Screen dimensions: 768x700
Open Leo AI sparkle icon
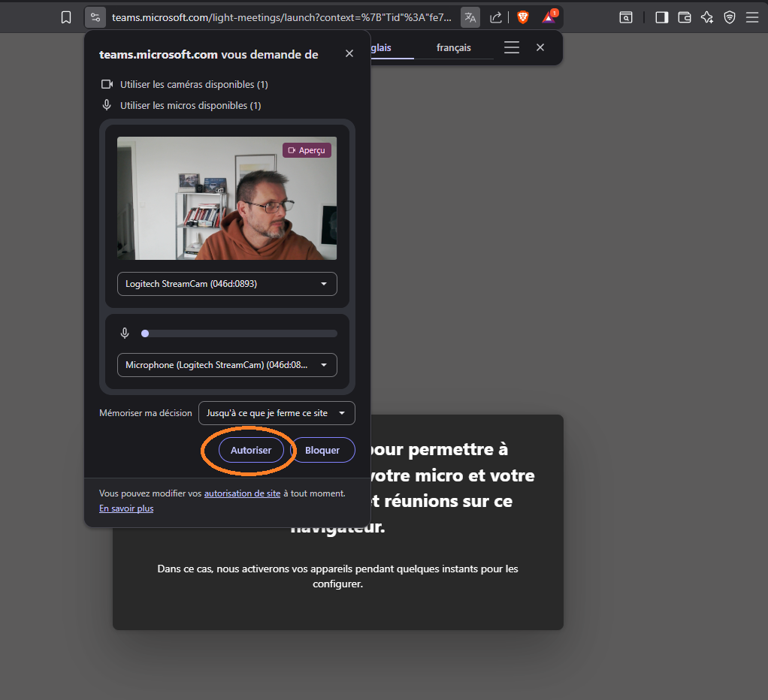point(706,17)
